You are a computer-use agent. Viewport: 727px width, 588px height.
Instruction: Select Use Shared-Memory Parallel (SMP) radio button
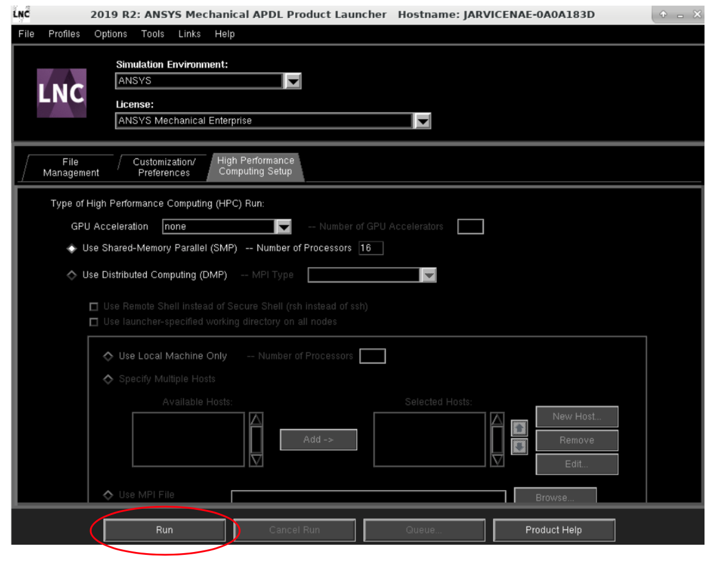[x=72, y=248]
